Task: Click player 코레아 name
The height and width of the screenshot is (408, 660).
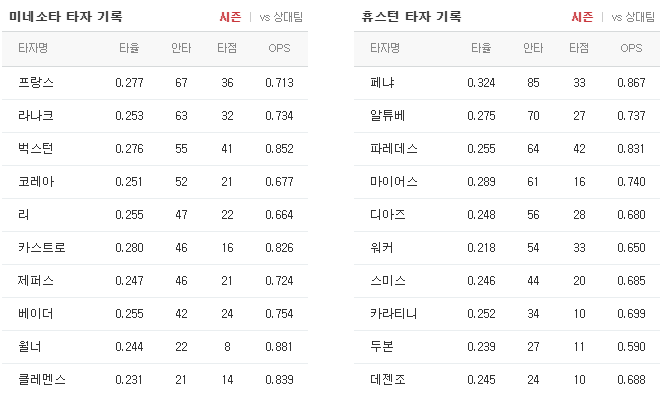Action: [x=36, y=181]
